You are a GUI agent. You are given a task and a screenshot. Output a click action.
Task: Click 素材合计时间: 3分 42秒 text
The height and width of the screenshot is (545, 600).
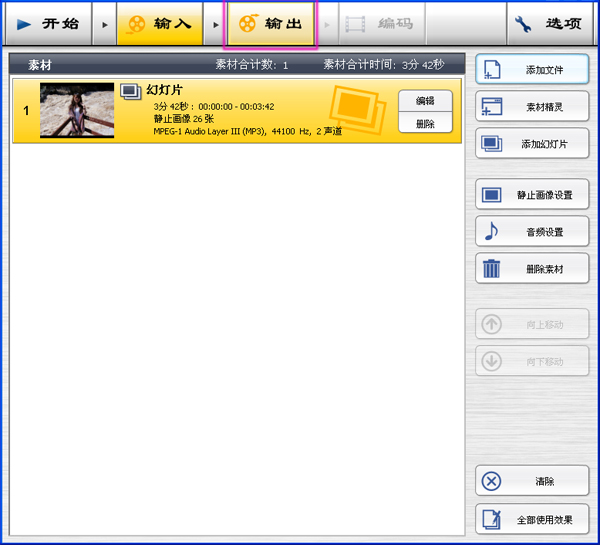pyautogui.click(x=384, y=64)
